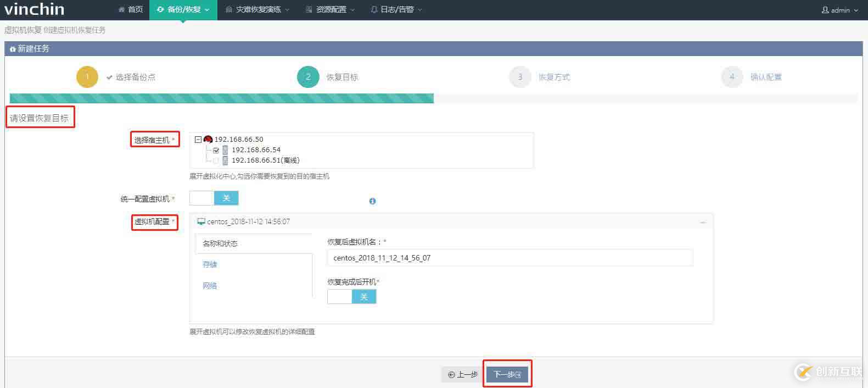This screenshot has width=868, height=388.
Task: Click step 2 circle 恢复目标
Action: pos(308,77)
